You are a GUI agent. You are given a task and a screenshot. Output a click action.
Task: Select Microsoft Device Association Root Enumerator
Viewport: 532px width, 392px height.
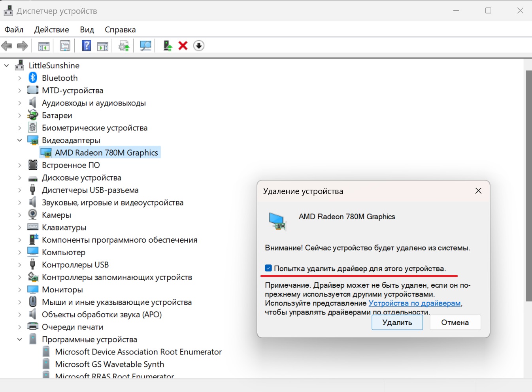[x=138, y=352]
